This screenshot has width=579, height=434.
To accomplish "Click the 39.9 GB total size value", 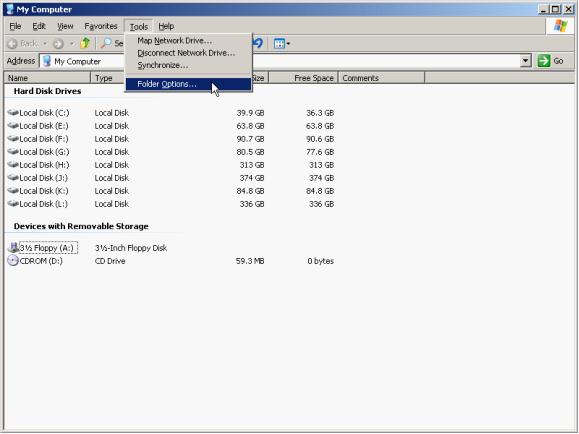I will pyautogui.click(x=250, y=113).
